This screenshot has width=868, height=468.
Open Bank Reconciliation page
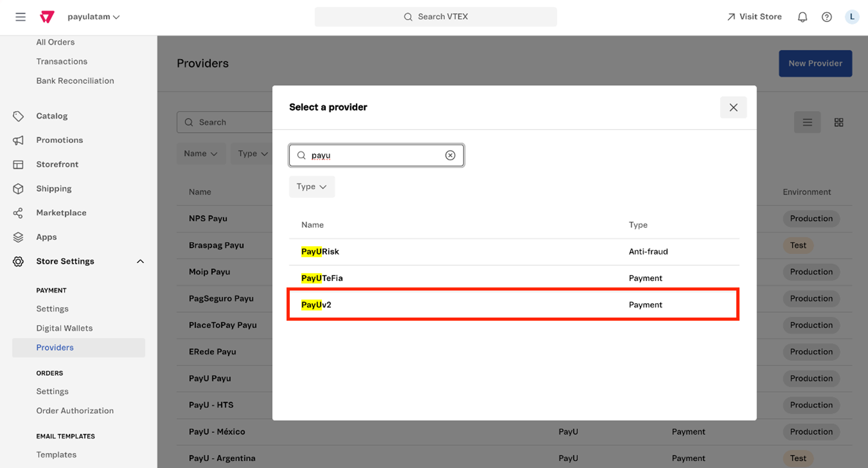75,81
